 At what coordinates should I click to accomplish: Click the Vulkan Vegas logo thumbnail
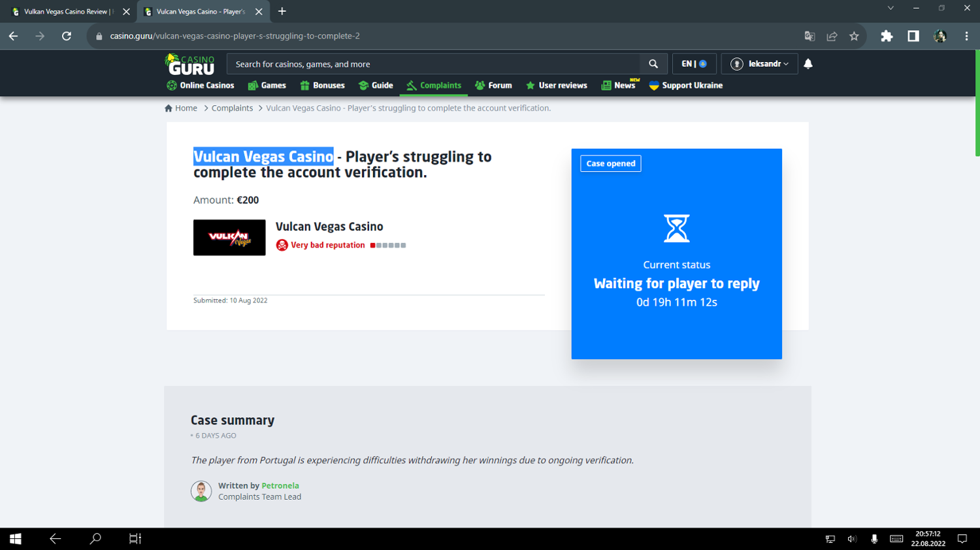[229, 238]
